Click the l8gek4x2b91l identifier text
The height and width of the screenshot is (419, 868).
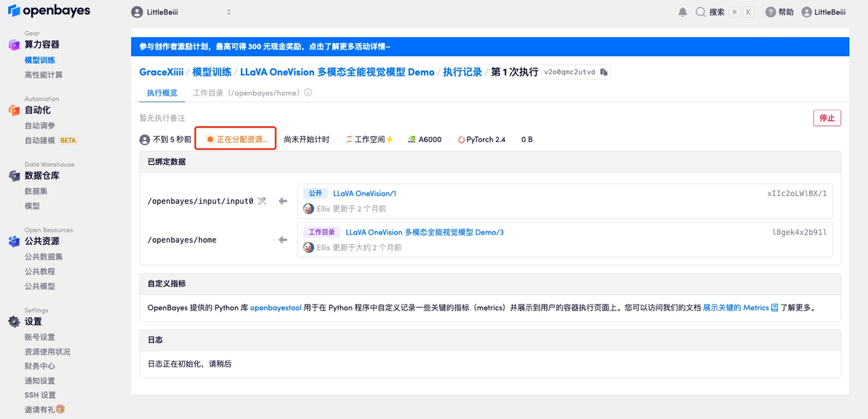point(800,232)
